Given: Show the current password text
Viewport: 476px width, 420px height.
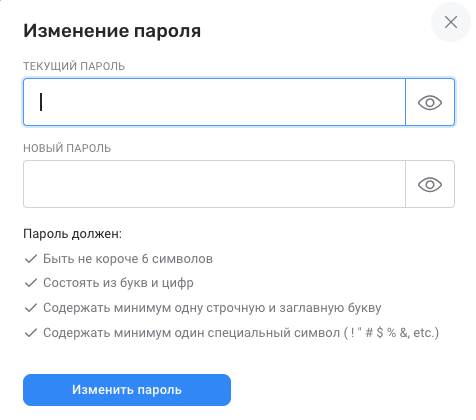Looking at the screenshot, I should point(430,102).
